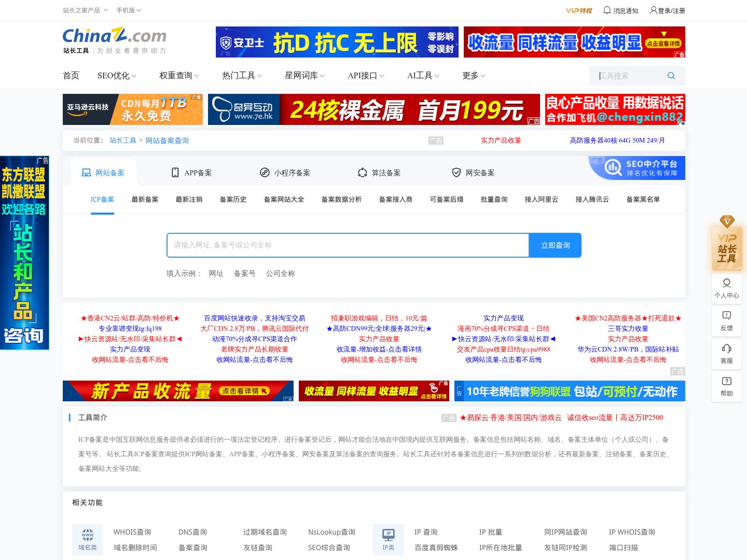The image size is (747, 560).
Task: Select the APP备案 phone icon
Action: point(175,173)
